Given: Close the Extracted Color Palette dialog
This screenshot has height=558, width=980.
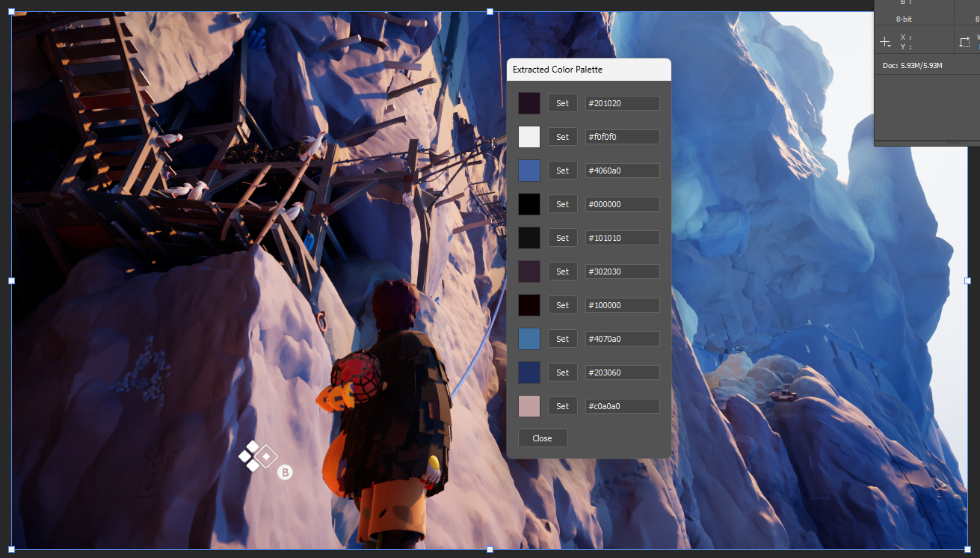Looking at the screenshot, I should [x=543, y=438].
